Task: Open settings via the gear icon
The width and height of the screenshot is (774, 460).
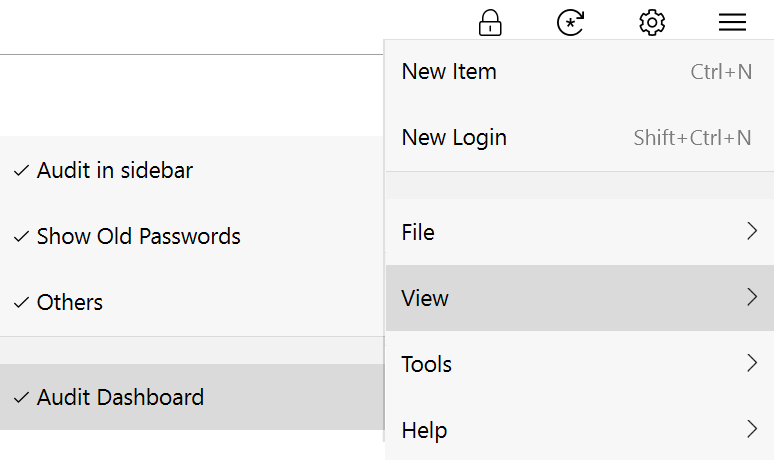Action: [x=652, y=23]
